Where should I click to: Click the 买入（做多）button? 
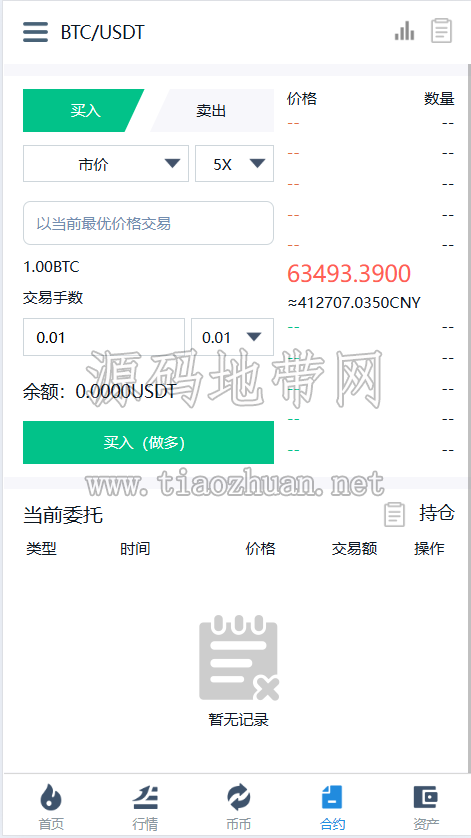148,443
